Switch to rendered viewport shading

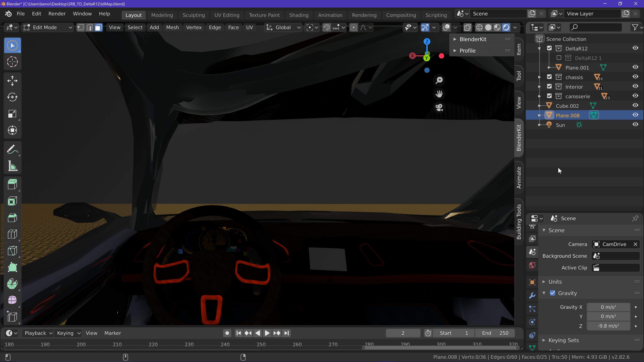[x=506, y=27]
